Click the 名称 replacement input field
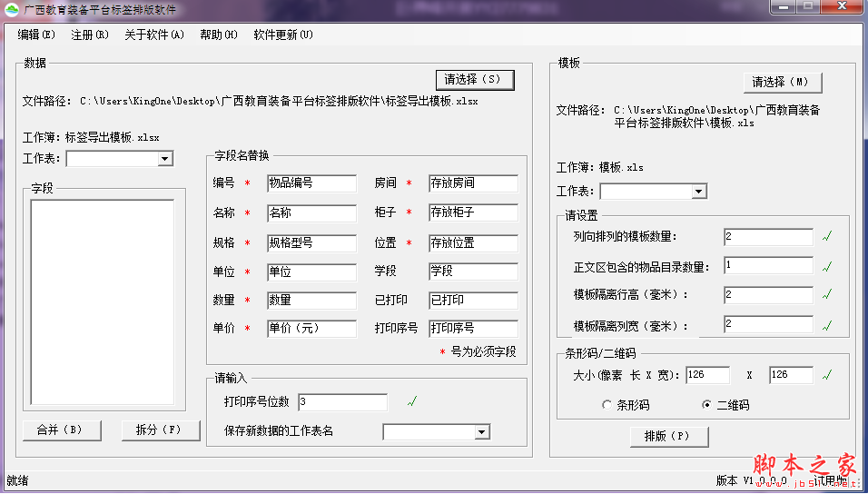The image size is (868, 494). coord(311,213)
